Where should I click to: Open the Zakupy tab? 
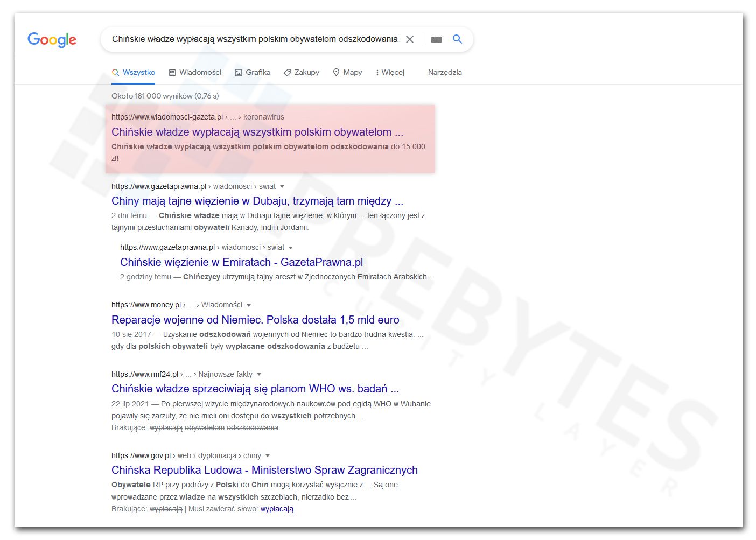302,72
